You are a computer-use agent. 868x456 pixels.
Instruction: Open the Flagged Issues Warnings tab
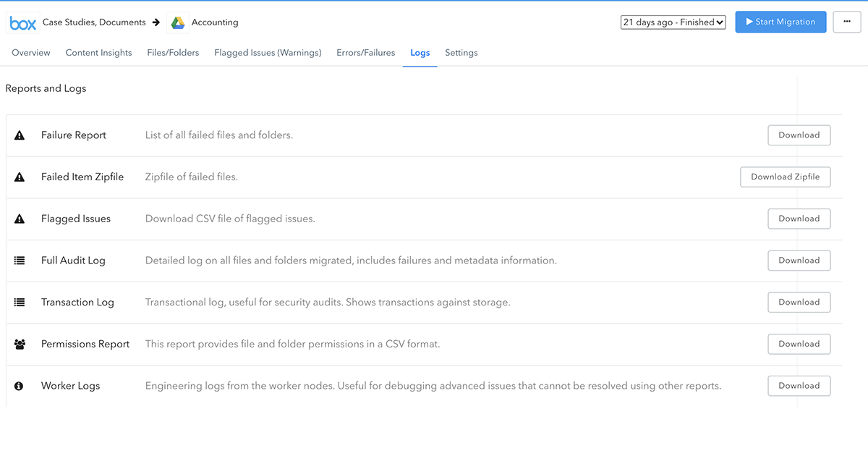(x=268, y=53)
